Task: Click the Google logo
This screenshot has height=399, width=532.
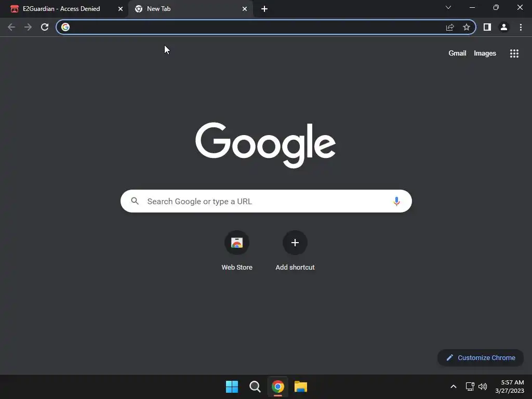Action: pyautogui.click(x=265, y=145)
